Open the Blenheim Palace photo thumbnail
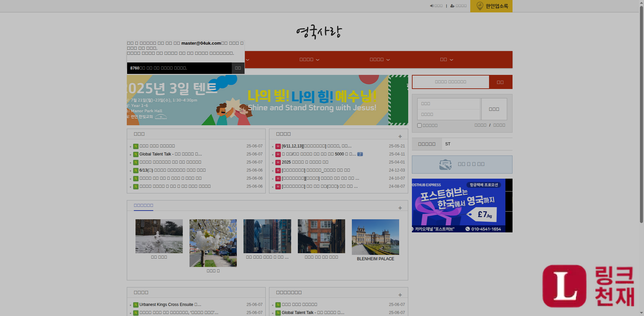Image resolution: width=644 pixels, height=316 pixels. [x=375, y=237]
